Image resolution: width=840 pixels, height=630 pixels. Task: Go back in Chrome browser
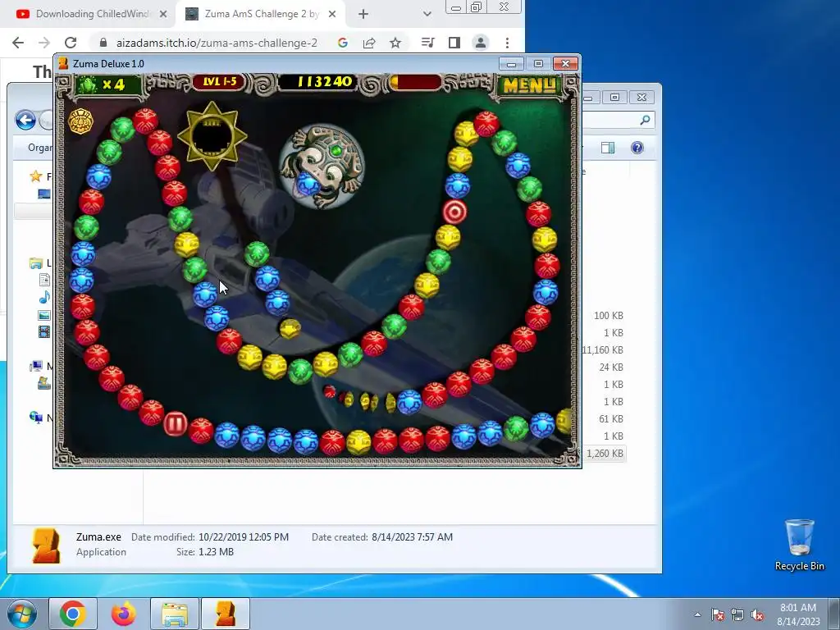point(18,43)
